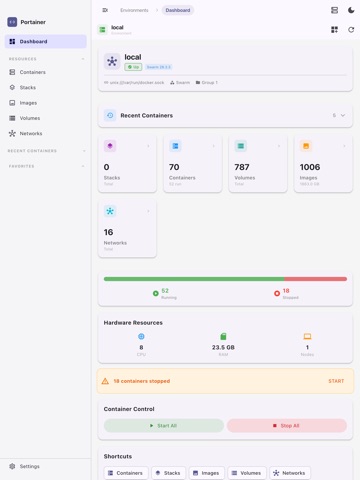
Task: Collapse the Resources sidebar section
Action: (x=83, y=59)
